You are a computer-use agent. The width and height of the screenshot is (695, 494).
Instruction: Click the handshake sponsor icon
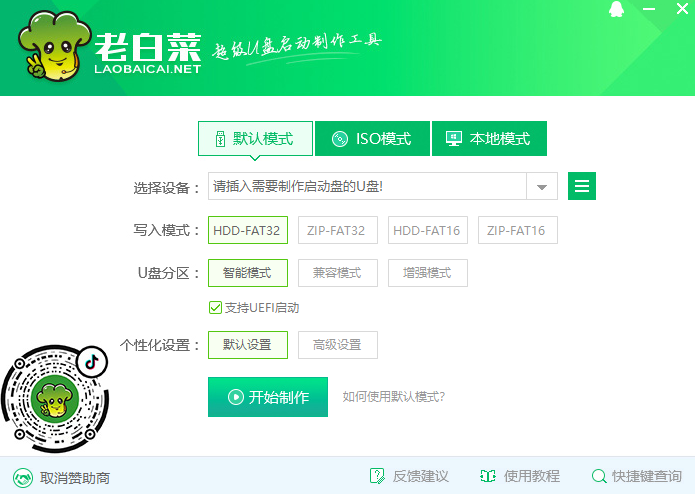click(23, 478)
